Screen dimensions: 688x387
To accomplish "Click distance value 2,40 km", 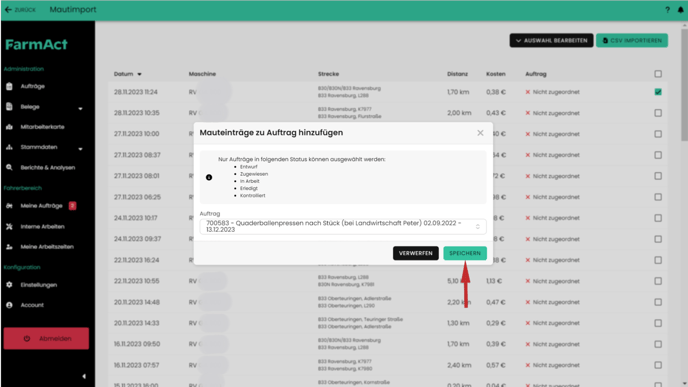I will pyautogui.click(x=458, y=365).
